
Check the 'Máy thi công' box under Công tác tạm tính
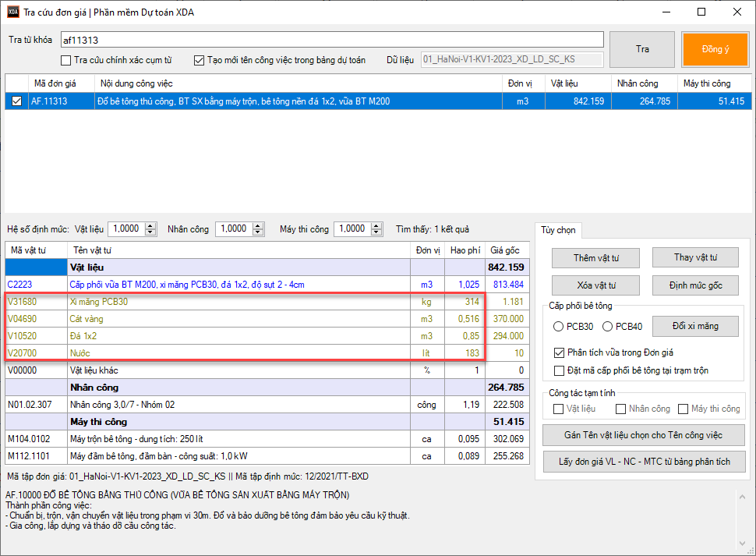coord(683,409)
